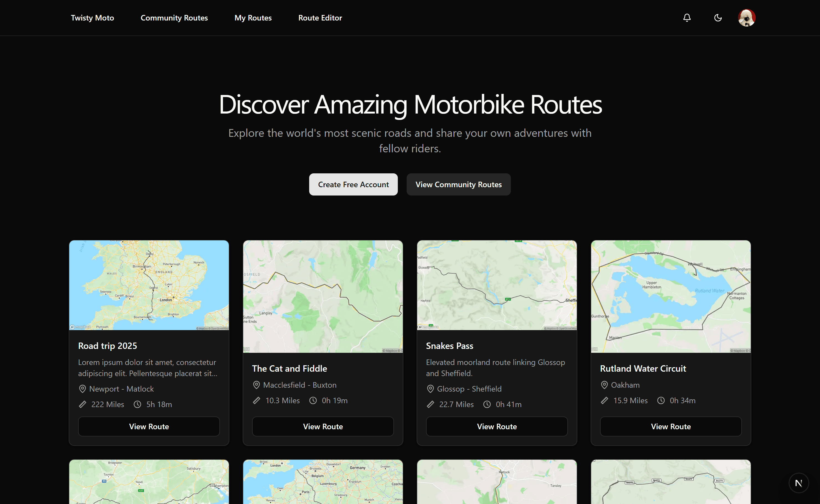Toggle dark mode with the moon icon
Image resolution: width=820 pixels, height=504 pixels.
coord(717,18)
